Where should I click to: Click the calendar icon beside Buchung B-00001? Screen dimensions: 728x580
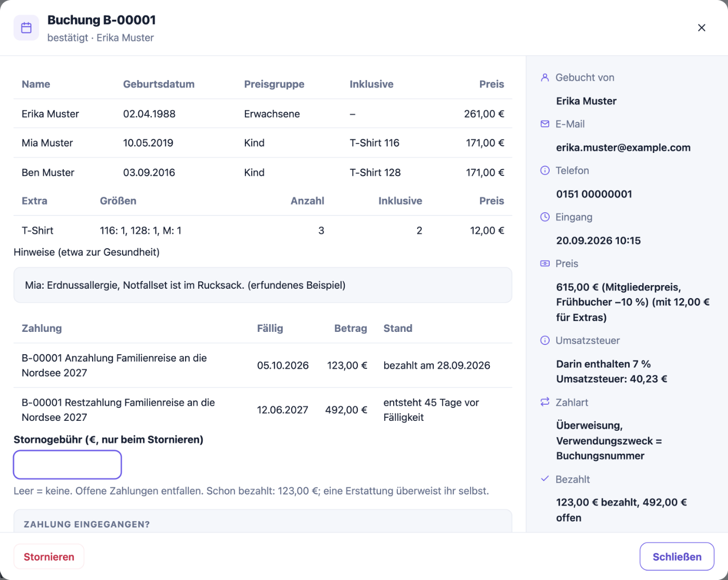[x=26, y=28]
